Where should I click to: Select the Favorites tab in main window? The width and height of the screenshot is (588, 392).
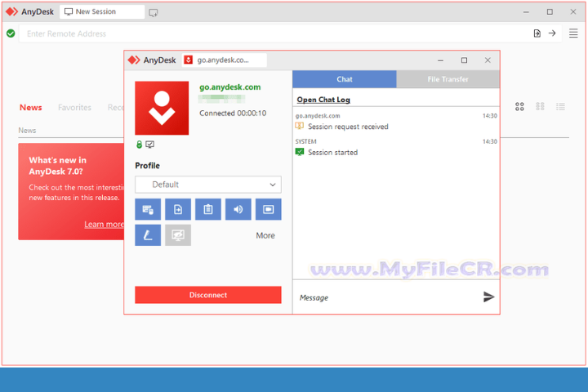[74, 108]
